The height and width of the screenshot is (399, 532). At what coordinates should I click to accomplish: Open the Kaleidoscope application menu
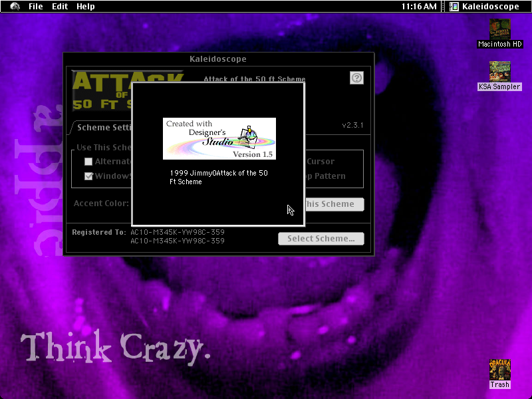[485, 7]
